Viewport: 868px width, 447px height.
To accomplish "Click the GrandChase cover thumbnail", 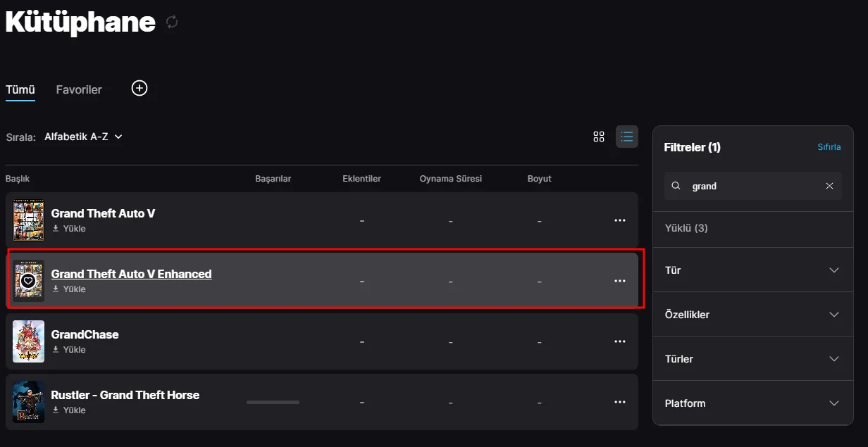I will pyautogui.click(x=28, y=341).
